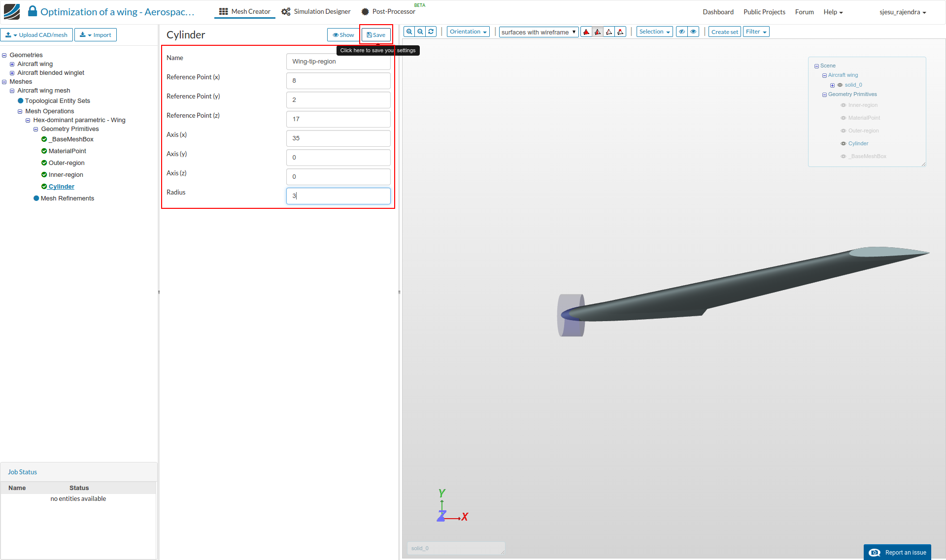Image resolution: width=946 pixels, height=560 pixels.
Task: Switch to the Simulation Designer tab
Action: [x=316, y=12]
